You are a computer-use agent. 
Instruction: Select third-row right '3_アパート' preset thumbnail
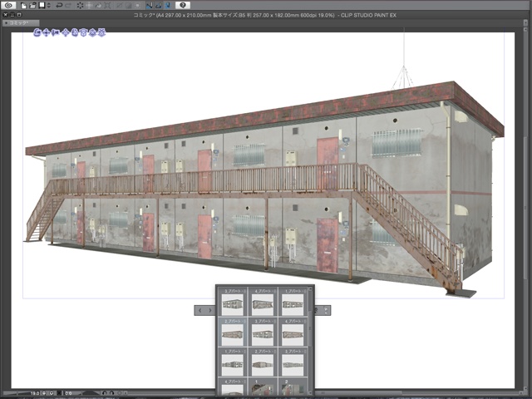[293, 362]
